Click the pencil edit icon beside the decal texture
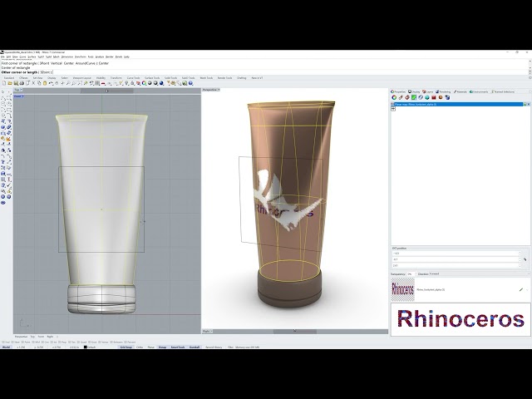This screenshot has width=532, height=399. coord(521,290)
